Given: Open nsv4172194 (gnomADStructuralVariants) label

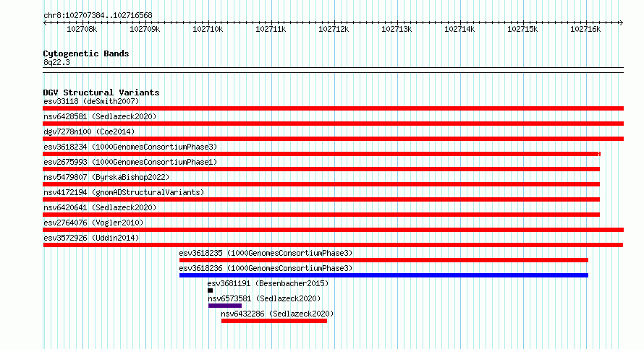Looking at the screenshot, I should pyautogui.click(x=124, y=192).
